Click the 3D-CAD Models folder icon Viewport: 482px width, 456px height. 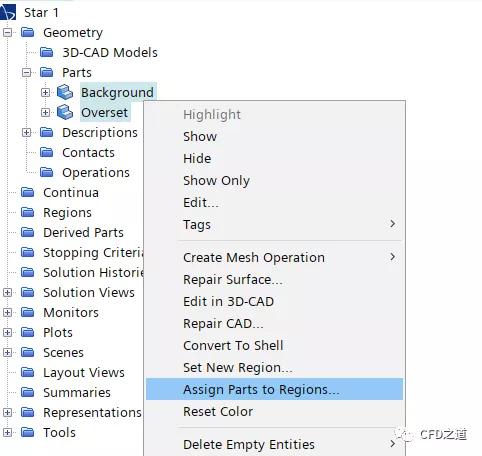[47, 52]
